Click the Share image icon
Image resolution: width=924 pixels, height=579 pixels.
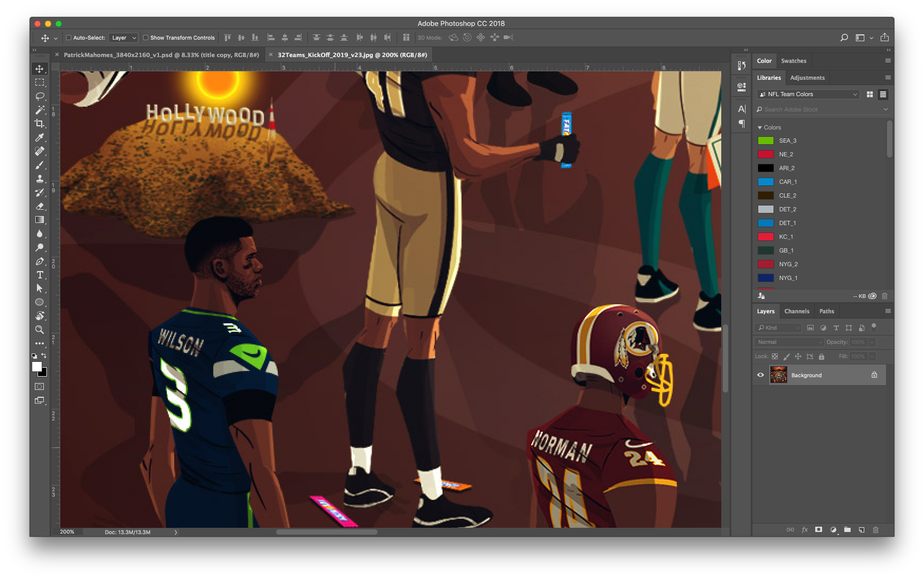pos(884,38)
